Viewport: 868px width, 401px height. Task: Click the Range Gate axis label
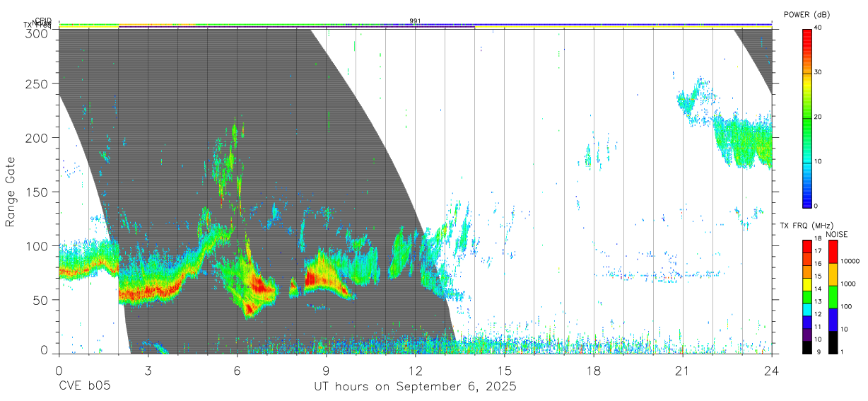coord(11,192)
